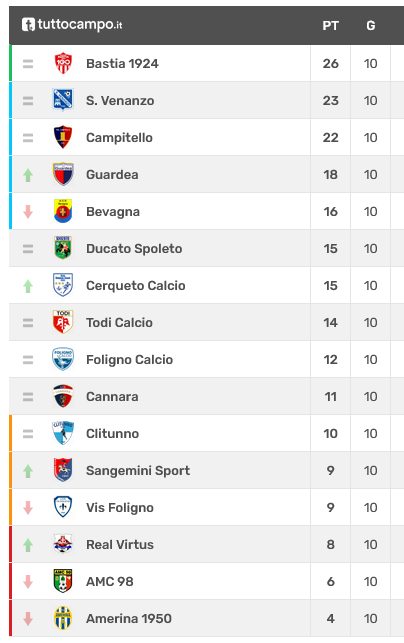The width and height of the screenshot is (404, 643).
Task: Click the Bevagna team crest
Action: pyautogui.click(x=63, y=211)
